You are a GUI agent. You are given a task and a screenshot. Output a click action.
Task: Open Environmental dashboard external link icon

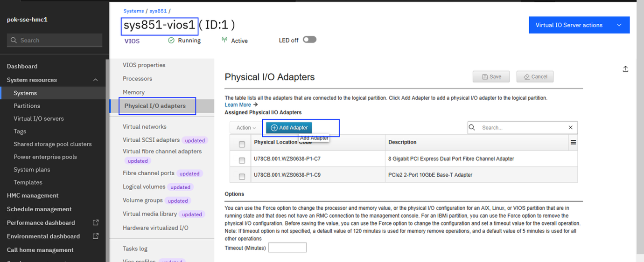pos(96,236)
